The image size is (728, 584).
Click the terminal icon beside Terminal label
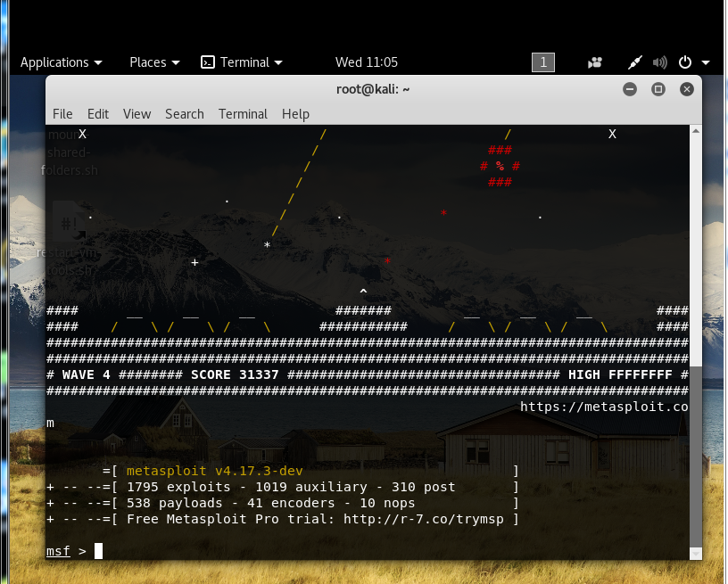208,62
